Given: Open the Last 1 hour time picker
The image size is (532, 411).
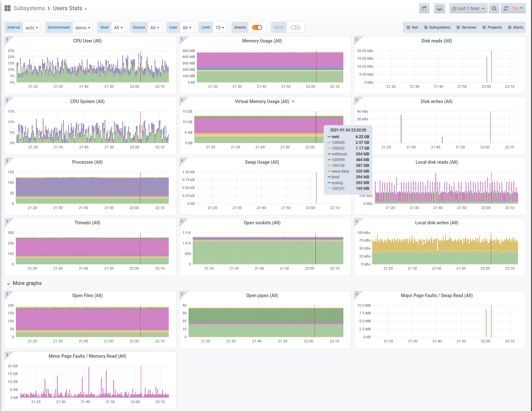Looking at the screenshot, I should (x=468, y=8).
